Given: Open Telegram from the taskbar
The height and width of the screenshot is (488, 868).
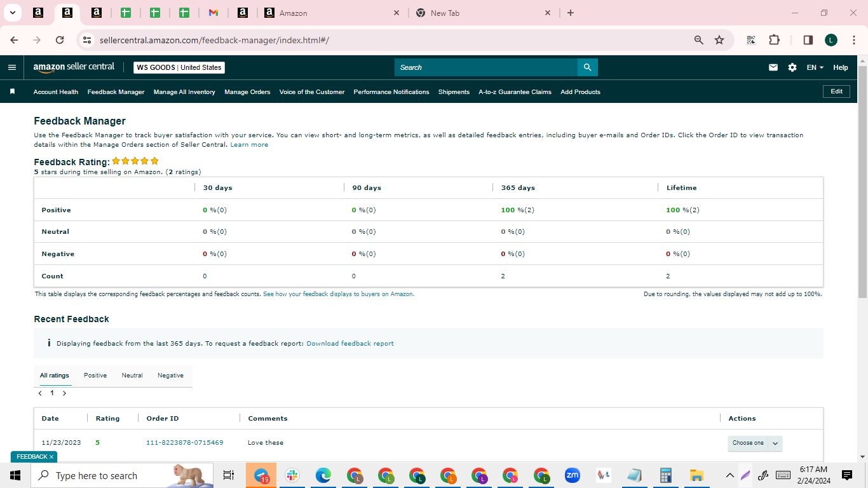Looking at the screenshot, I should [261, 475].
